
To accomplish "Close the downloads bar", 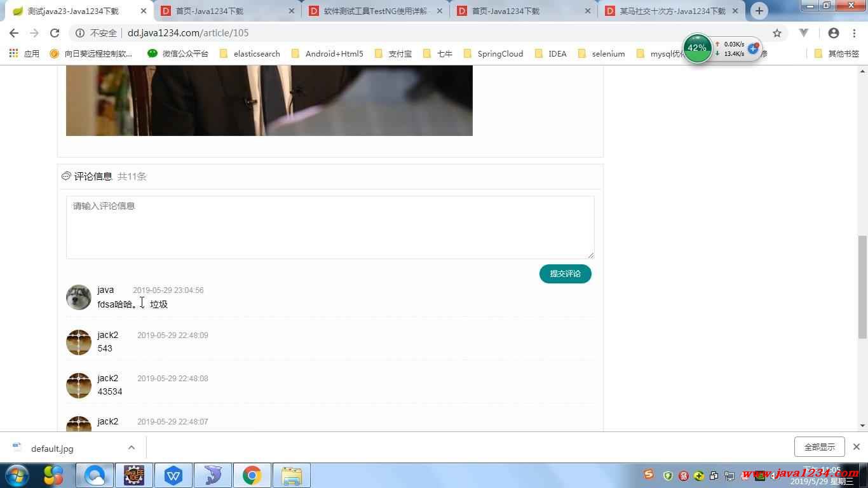I will (x=856, y=447).
